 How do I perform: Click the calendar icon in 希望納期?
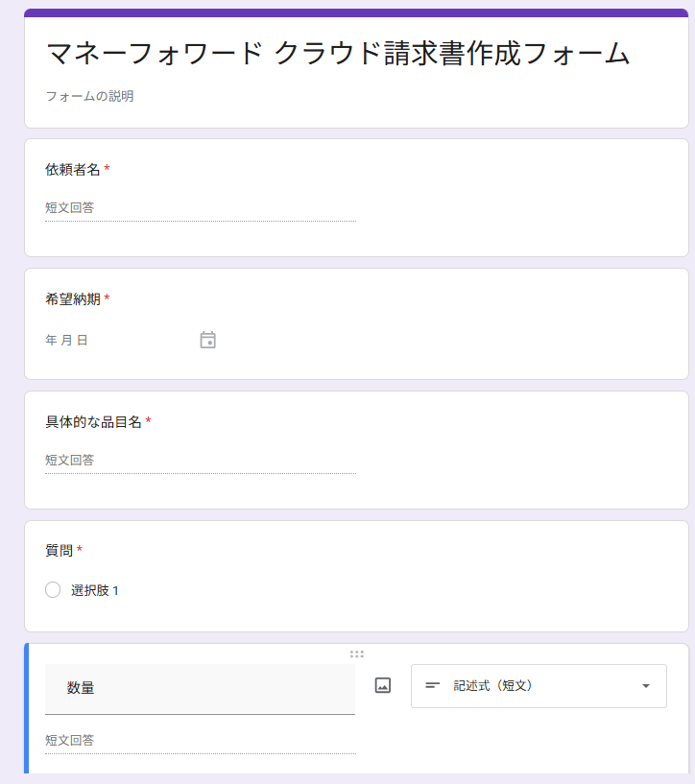pyautogui.click(x=208, y=340)
